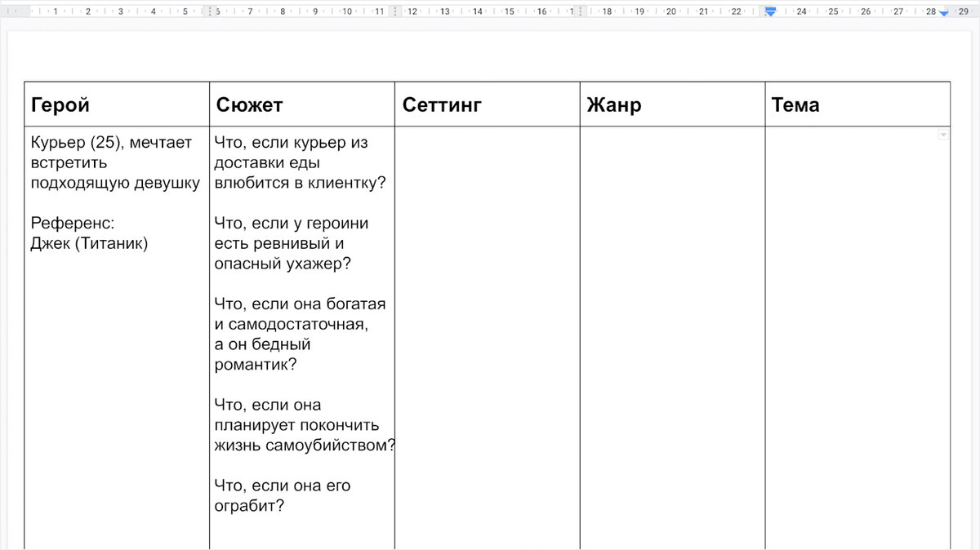
Task: Click the word "ограбит?"
Action: (x=249, y=506)
